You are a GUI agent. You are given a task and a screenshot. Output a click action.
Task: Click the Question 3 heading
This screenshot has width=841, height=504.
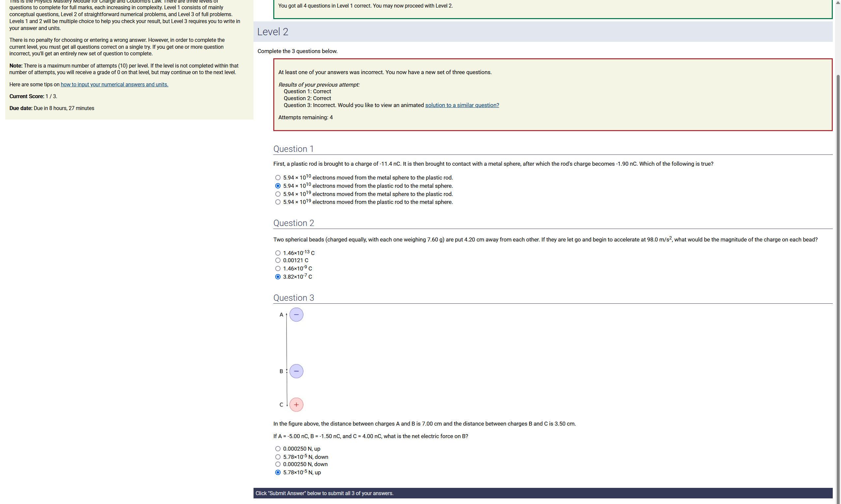tap(294, 298)
